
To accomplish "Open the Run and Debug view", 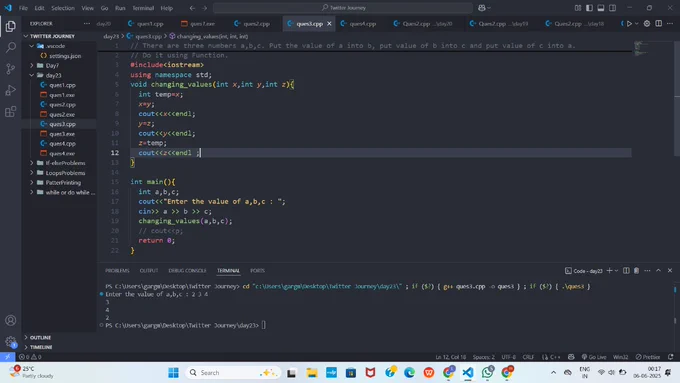I will point(10,90).
